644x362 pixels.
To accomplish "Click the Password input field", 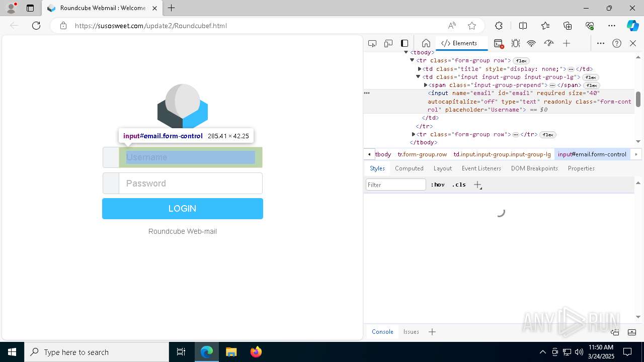I will pyautogui.click(x=191, y=184).
